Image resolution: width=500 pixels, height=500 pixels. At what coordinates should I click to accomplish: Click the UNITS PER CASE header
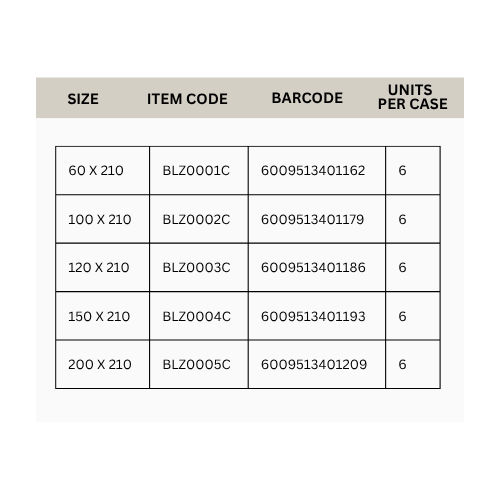pos(413,97)
